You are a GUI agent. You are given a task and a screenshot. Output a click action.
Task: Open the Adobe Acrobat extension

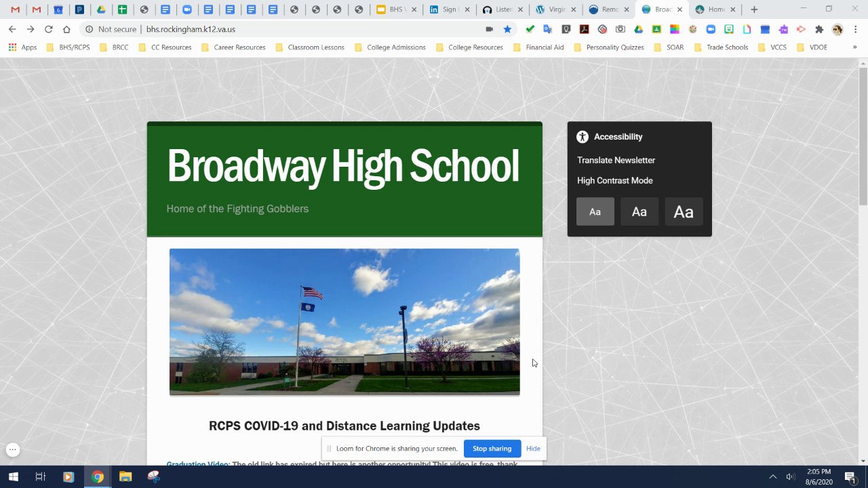pos(584,29)
